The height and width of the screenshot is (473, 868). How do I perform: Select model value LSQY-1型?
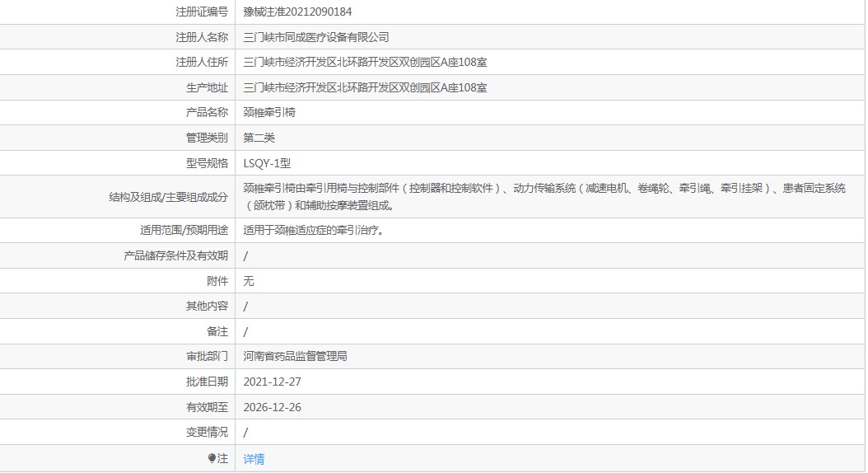(x=267, y=163)
